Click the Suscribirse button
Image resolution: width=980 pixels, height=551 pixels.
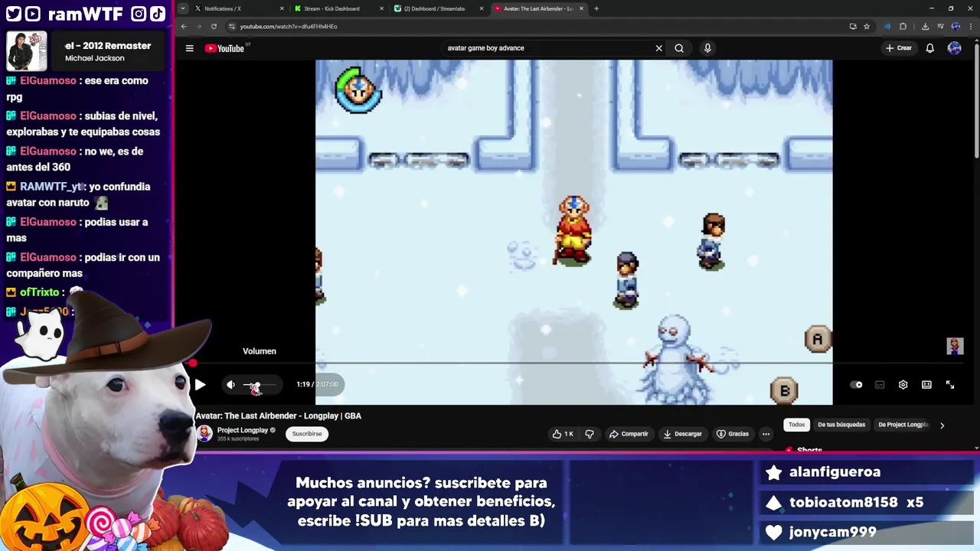pyautogui.click(x=307, y=434)
